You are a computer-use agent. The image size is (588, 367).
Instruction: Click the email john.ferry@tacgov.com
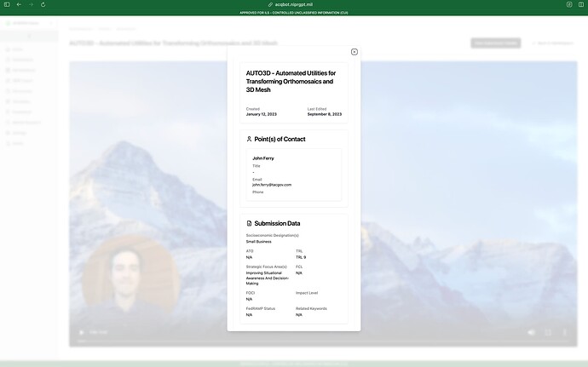pos(272,185)
